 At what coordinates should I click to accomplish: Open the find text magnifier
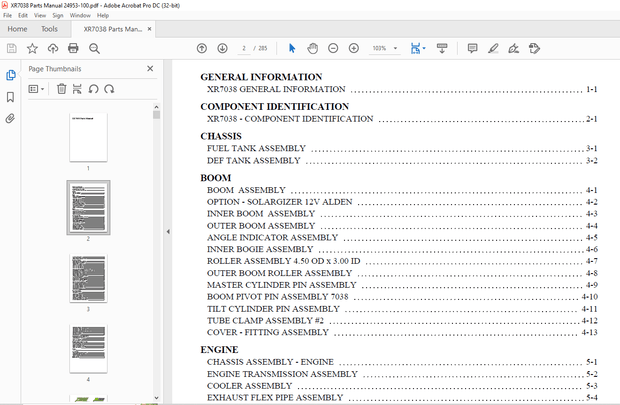point(94,48)
